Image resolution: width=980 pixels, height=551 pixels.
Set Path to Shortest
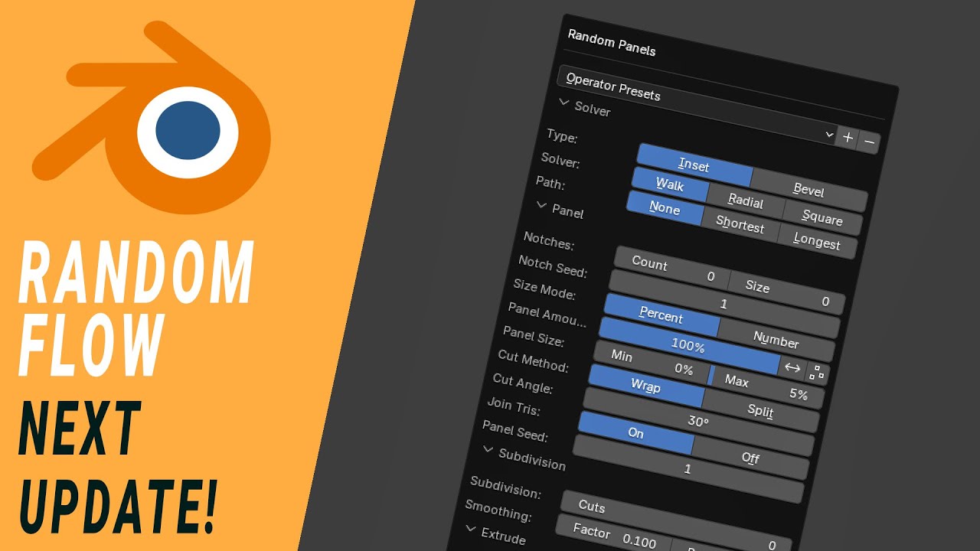[740, 225]
